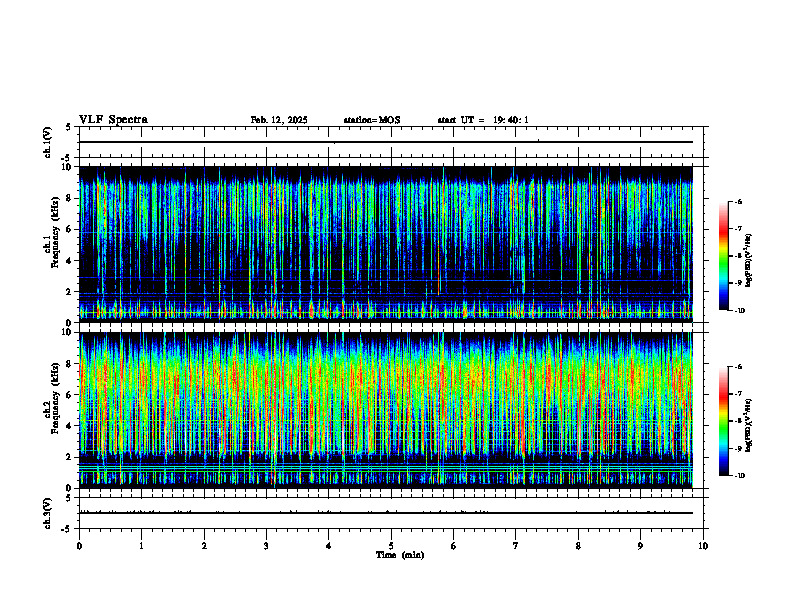This screenshot has width=792, height=612.
Task: Click the "ch.1(V)" axis label
Action: (47, 142)
